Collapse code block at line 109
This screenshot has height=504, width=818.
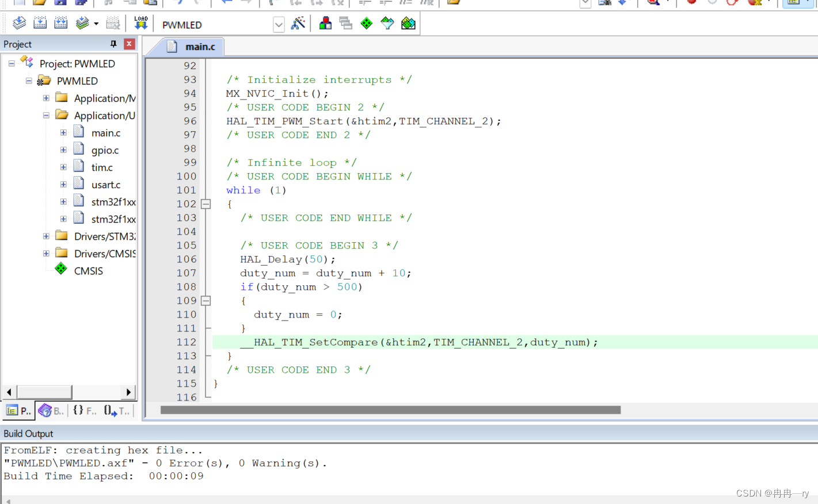coord(206,300)
